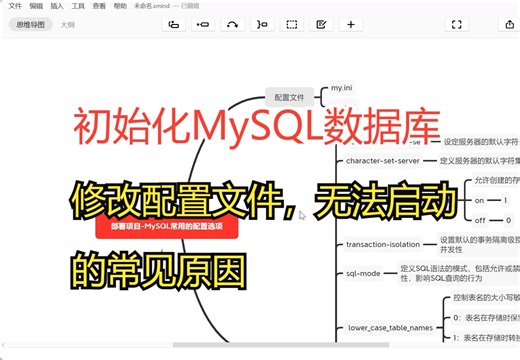Select the sql-mode node
Viewport: 520px width, 360px height.
(x=363, y=273)
